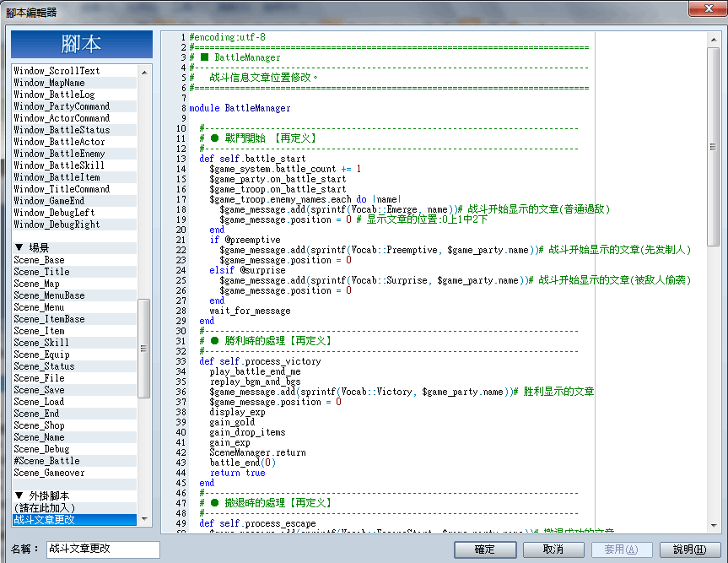The image size is (728, 563).
Task: Click the code editor vertical scrollbar thumb
Action: click(x=714, y=147)
